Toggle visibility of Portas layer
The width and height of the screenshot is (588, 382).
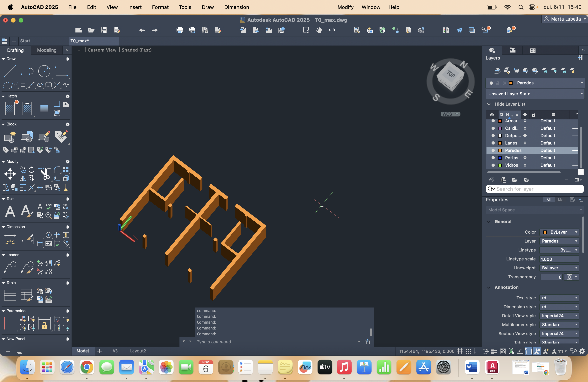tap(493, 158)
